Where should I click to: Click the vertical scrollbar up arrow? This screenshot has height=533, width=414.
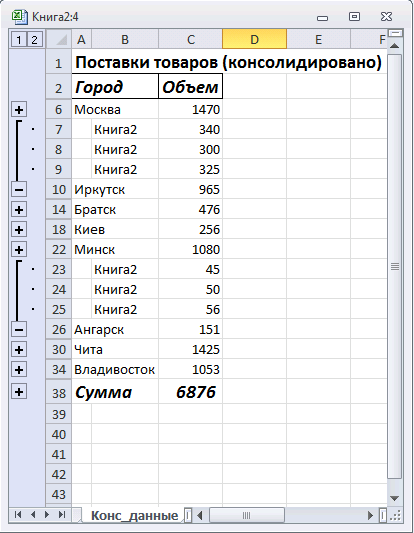(395, 46)
